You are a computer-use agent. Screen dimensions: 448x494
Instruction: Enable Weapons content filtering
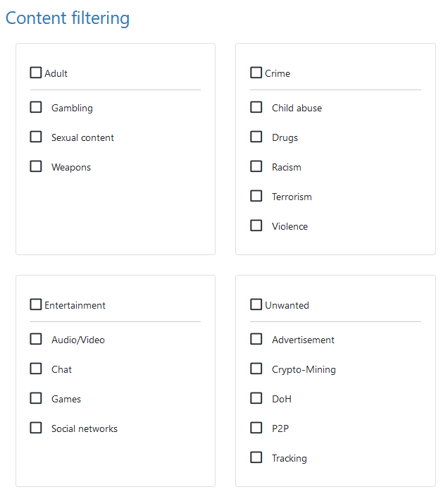(x=36, y=166)
